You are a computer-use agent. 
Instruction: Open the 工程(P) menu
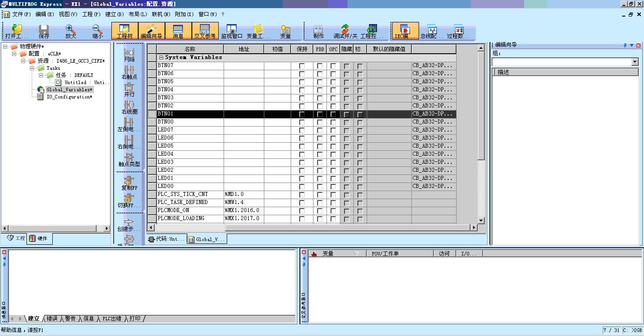click(x=91, y=14)
